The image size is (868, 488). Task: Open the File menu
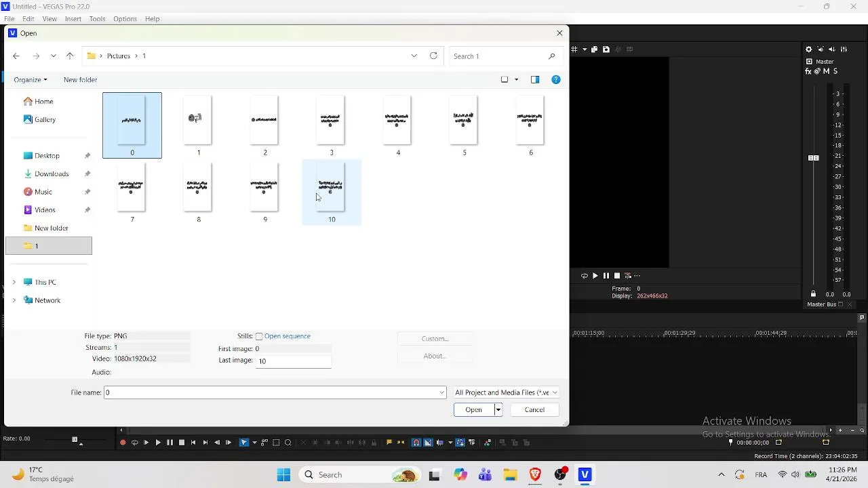[9, 19]
